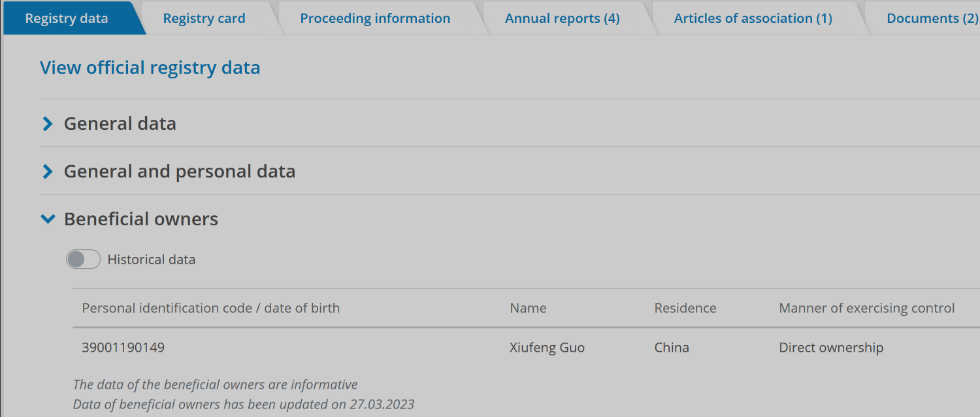980x417 pixels.
Task: Collapse the Beneficial owners chevron
Action: (48, 219)
